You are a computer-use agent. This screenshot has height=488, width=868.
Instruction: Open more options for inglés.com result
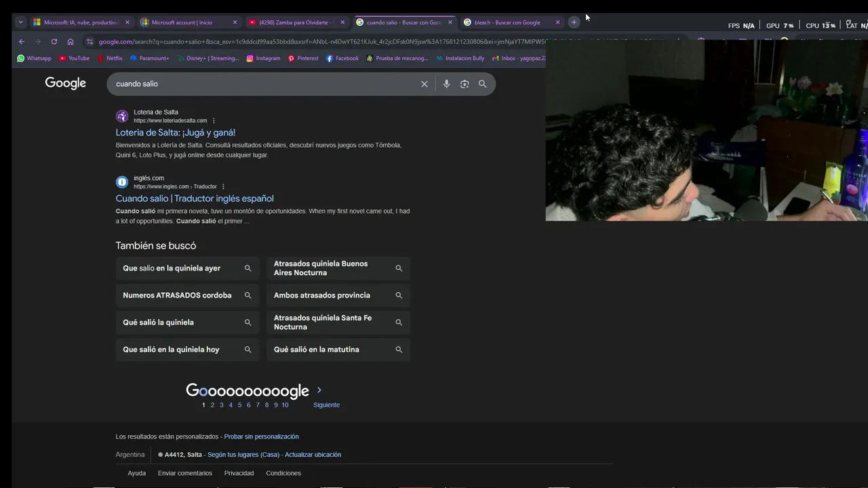tap(223, 186)
